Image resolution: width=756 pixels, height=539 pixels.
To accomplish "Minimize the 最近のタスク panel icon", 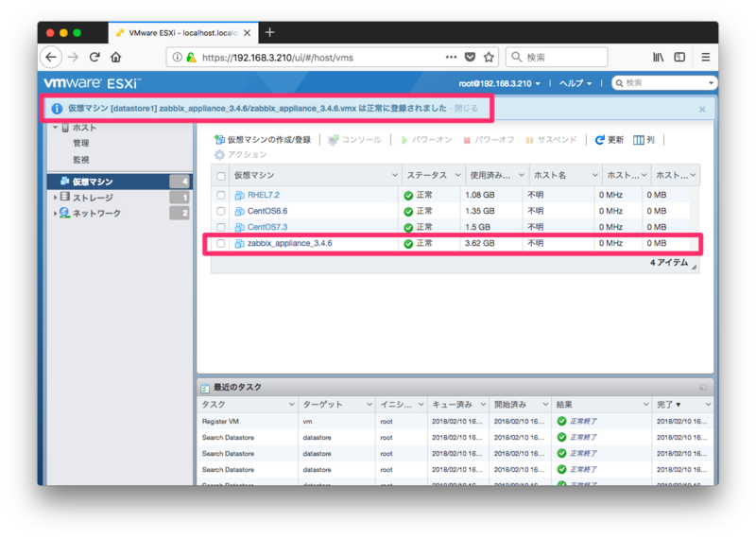I will coord(703,388).
